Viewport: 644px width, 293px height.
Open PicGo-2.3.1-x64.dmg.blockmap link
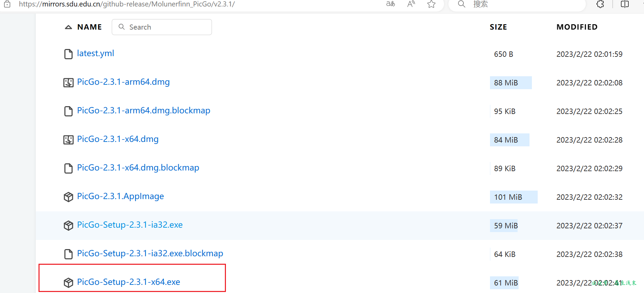tap(138, 168)
